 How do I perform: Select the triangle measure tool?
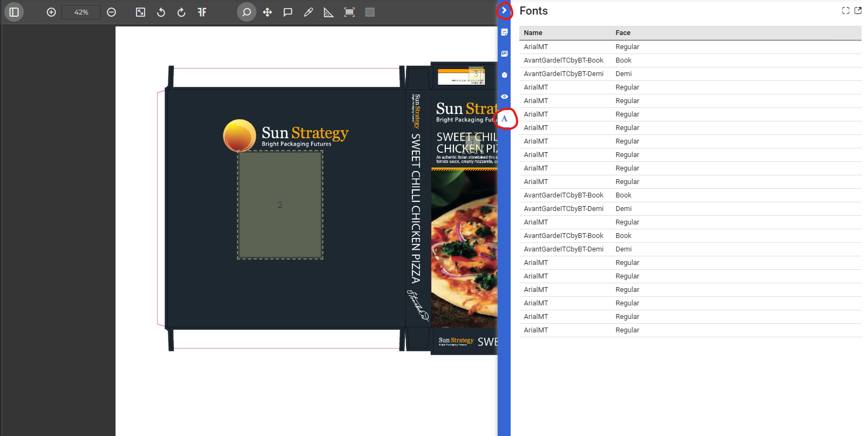click(329, 12)
